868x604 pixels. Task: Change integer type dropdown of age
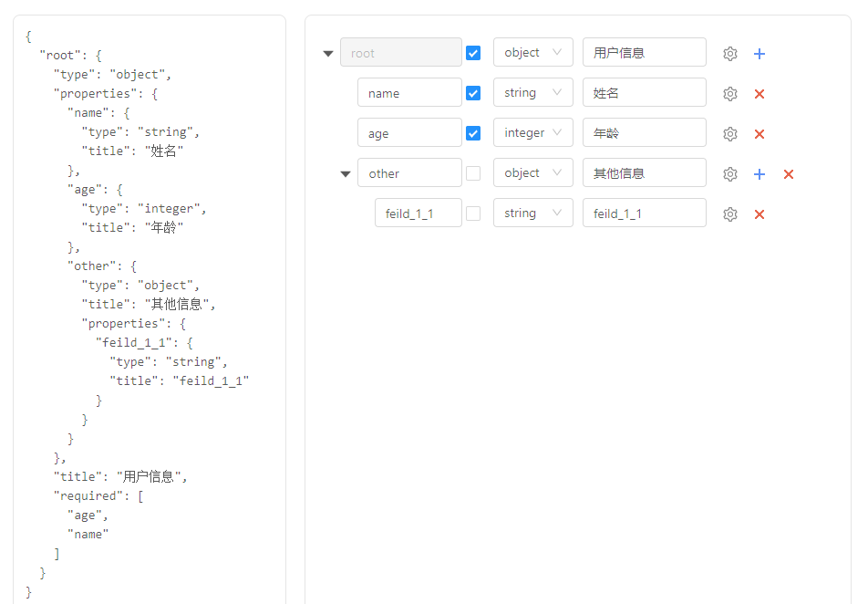point(532,133)
